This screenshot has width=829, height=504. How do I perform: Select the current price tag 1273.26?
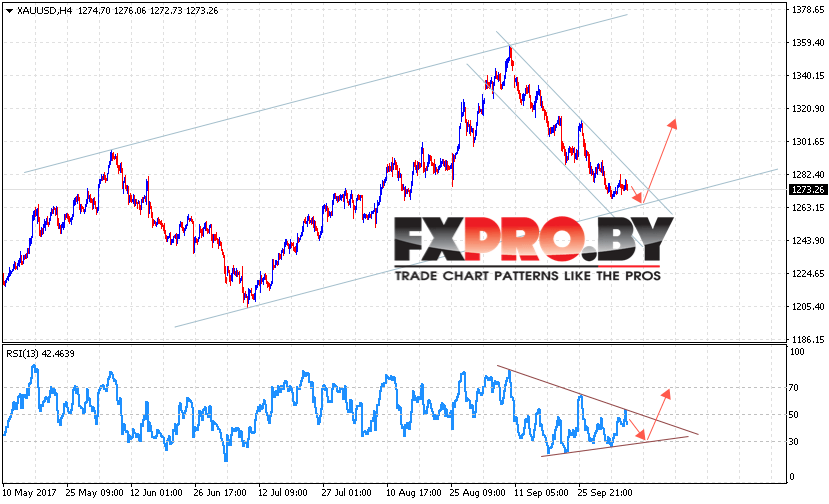(x=808, y=190)
